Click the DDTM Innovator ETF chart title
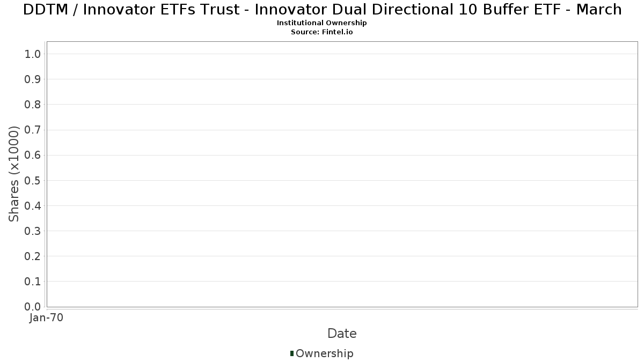Viewport: 644px width, 362px height. click(x=322, y=10)
